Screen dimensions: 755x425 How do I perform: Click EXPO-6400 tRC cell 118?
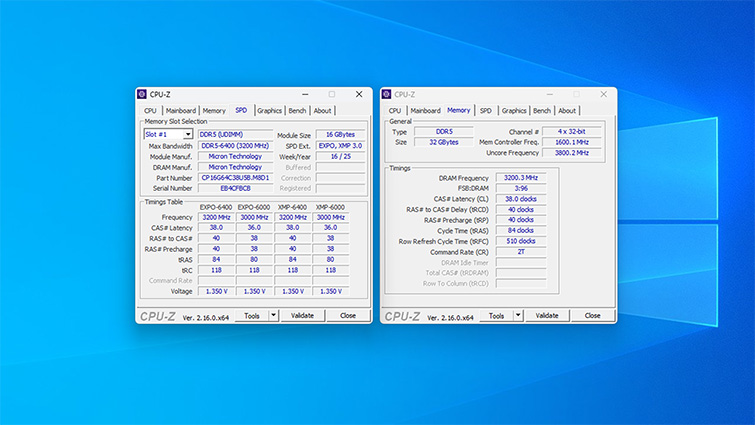click(216, 270)
